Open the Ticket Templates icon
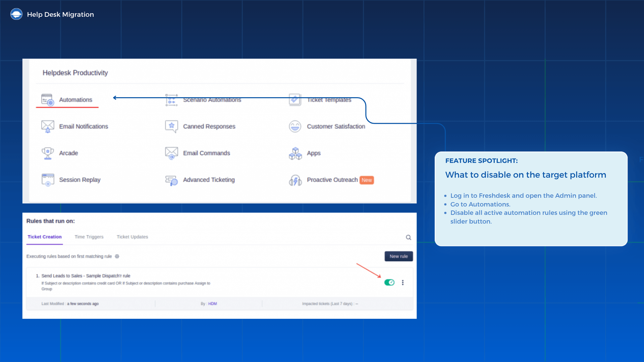Screen dimensions: 644x362 click(295, 100)
